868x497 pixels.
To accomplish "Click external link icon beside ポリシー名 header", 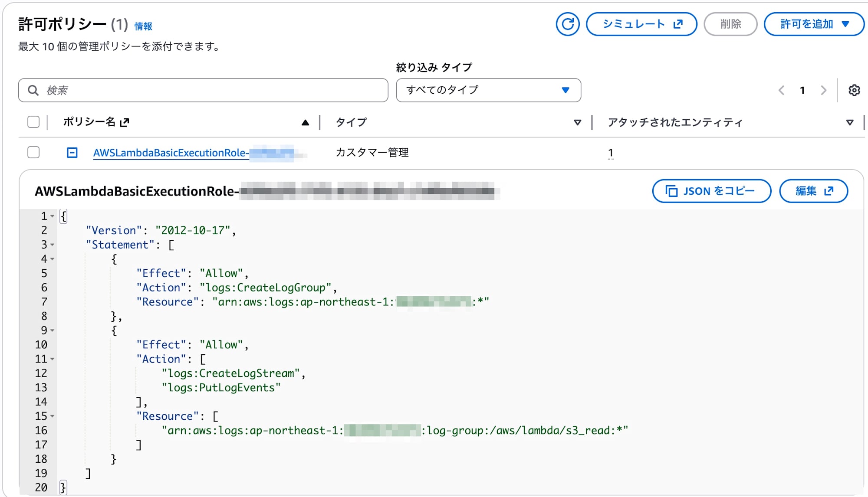I will 125,122.
